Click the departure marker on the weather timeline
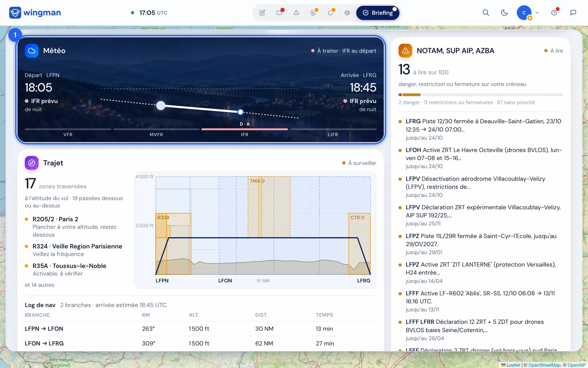588x368 pixels. pos(161,105)
